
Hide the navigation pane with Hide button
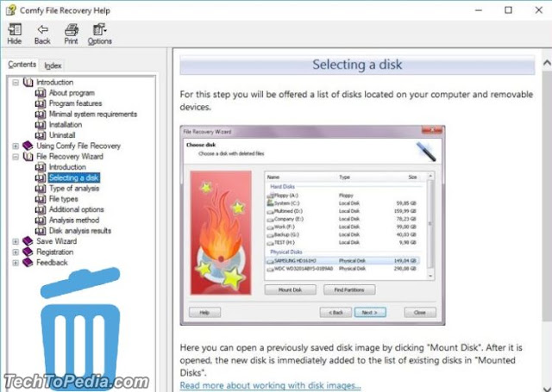[15, 34]
